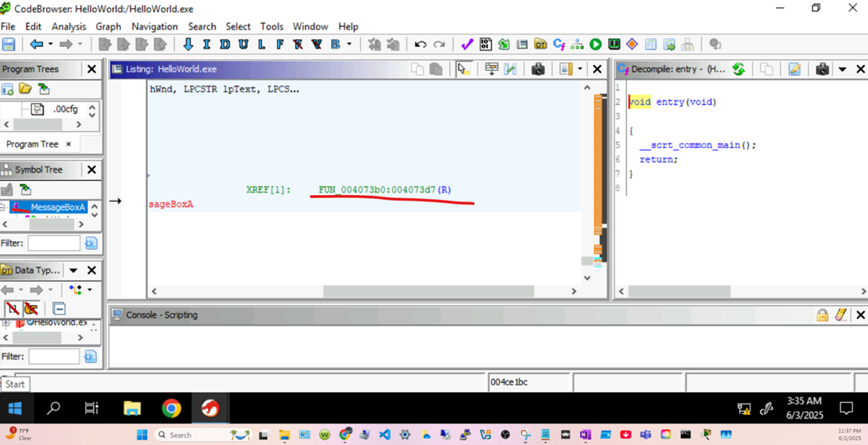Click the open folder icon in Program Trees
The width and height of the screenshot is (868, 445).
pyautogui.click(x=25, y=88)
